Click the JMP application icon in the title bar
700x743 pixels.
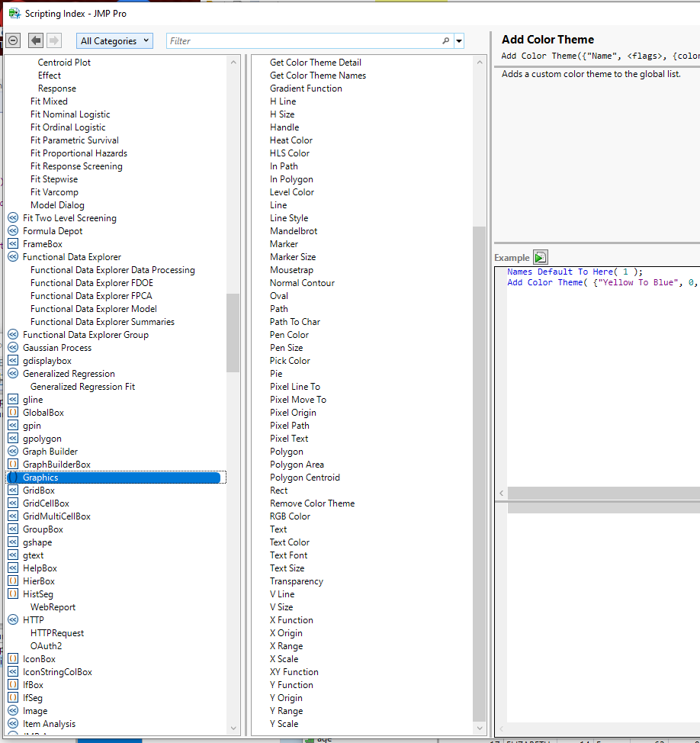pos(14,14)
